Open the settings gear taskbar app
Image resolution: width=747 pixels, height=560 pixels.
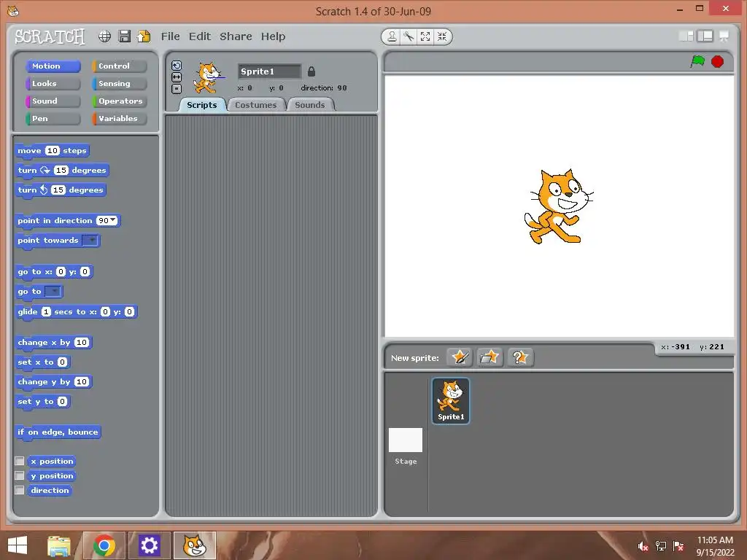tap(149, 545)
